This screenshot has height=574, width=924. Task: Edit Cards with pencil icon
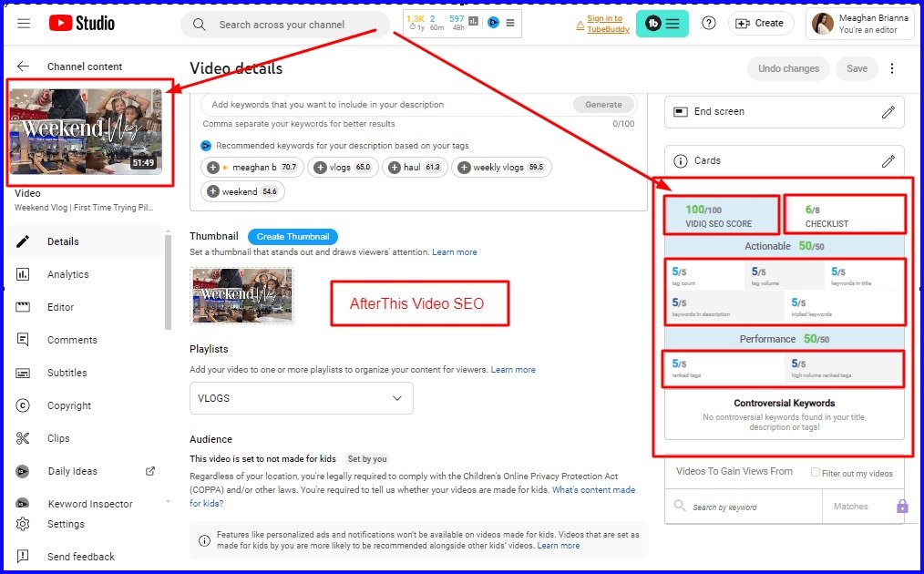[x=888, y=161]
